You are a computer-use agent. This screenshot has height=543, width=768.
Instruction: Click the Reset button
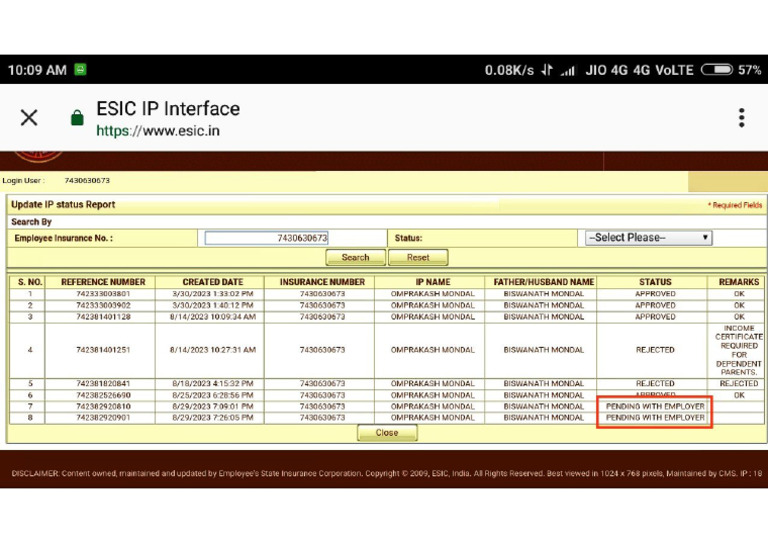pos(418,258)
